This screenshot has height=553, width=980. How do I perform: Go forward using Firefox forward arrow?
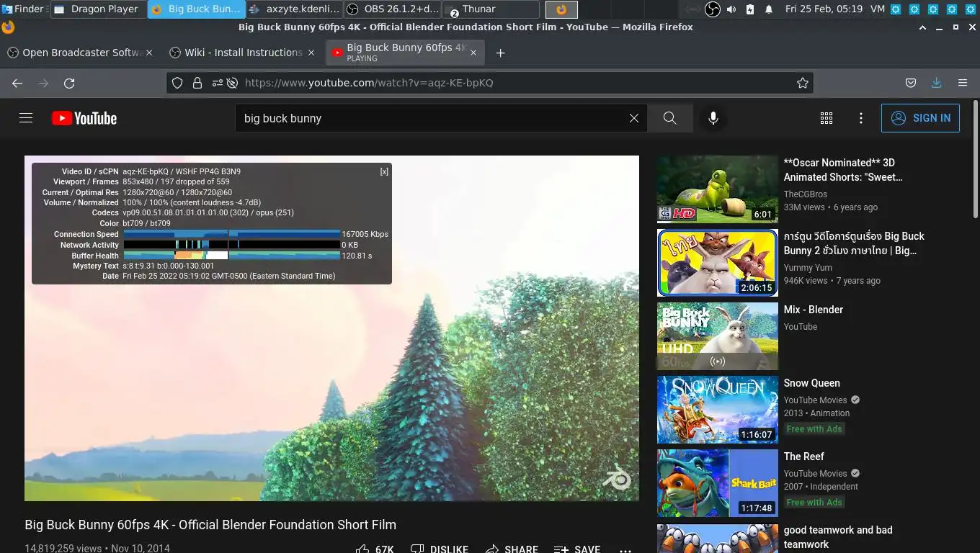tap(43, 83)
